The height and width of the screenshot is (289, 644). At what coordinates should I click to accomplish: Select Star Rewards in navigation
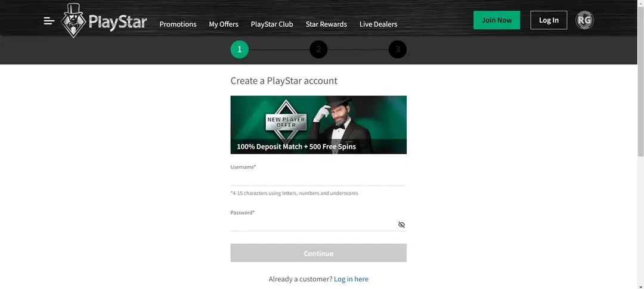[326, 24]
